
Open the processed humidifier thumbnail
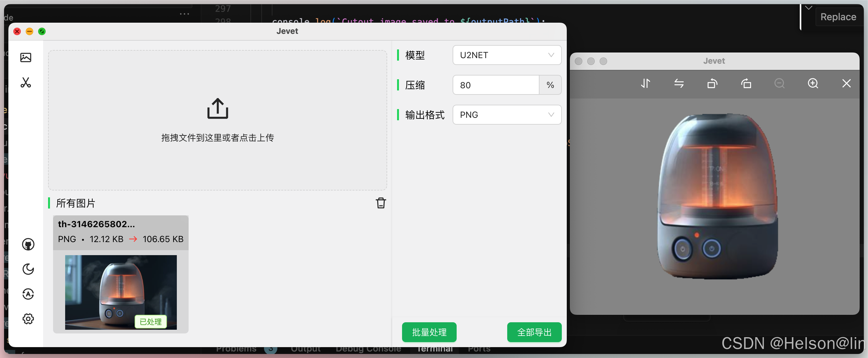(121, 292)
